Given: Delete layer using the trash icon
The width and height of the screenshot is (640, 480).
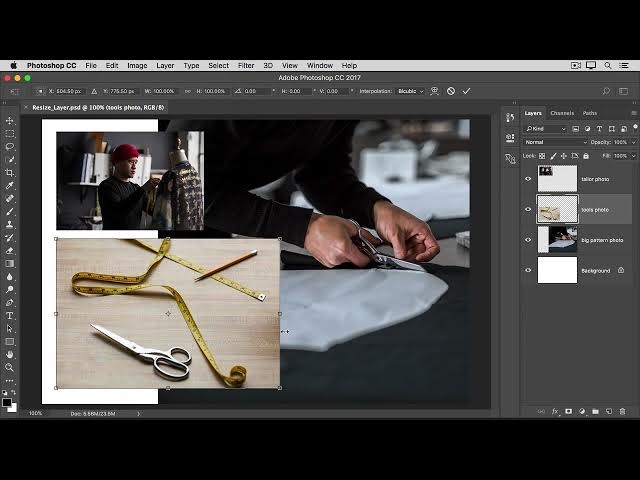Looking at the screenshot, I should tap(622, 411).
